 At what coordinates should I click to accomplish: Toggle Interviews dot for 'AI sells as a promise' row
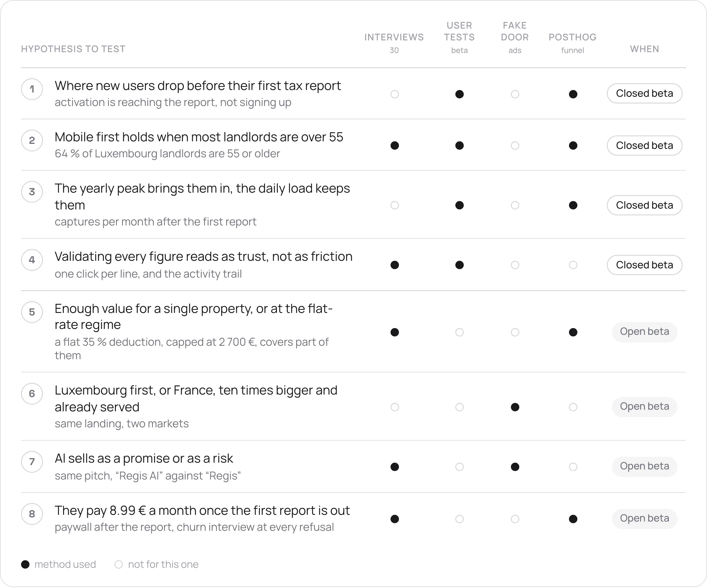394,467
